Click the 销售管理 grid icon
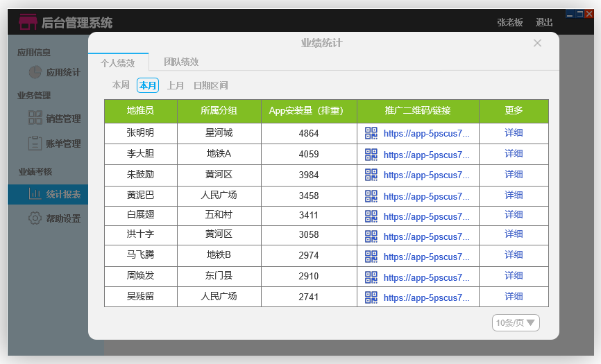 (35, 117)
